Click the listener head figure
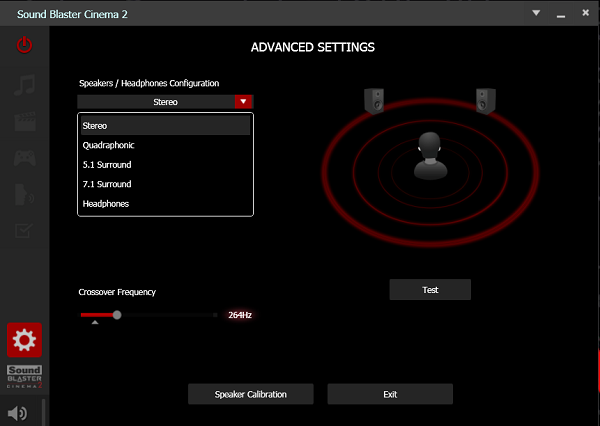 click(430, 156)
